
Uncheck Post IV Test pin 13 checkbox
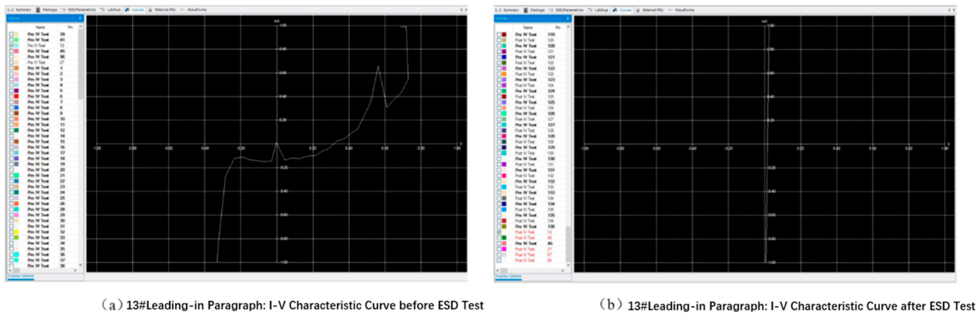pos(499,232)
